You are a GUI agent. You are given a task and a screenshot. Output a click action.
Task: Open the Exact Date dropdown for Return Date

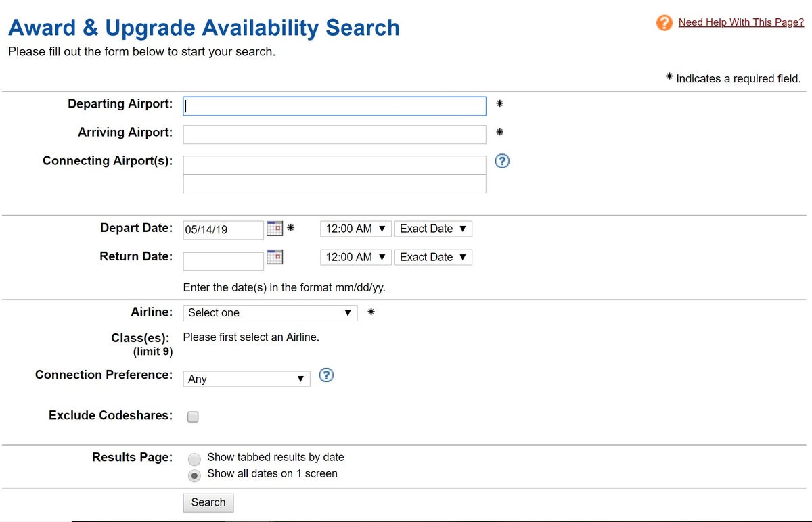pyautogui.click(x=433, y=257)
